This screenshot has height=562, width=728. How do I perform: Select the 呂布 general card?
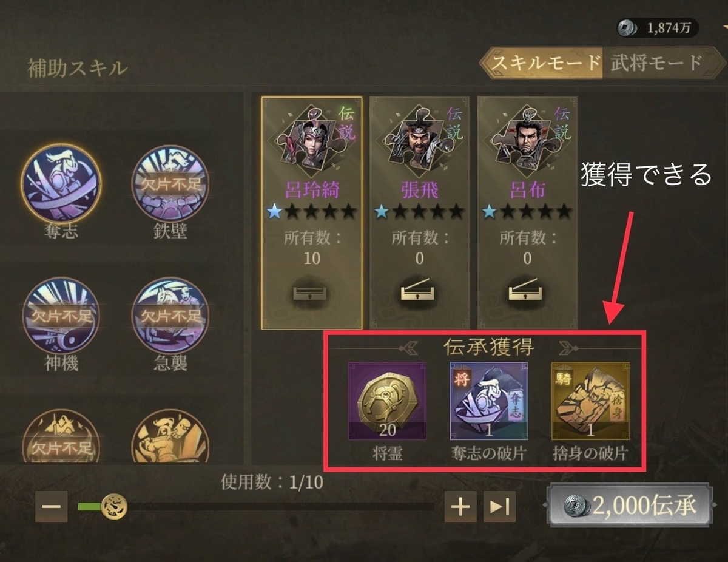tap(527, 212)
